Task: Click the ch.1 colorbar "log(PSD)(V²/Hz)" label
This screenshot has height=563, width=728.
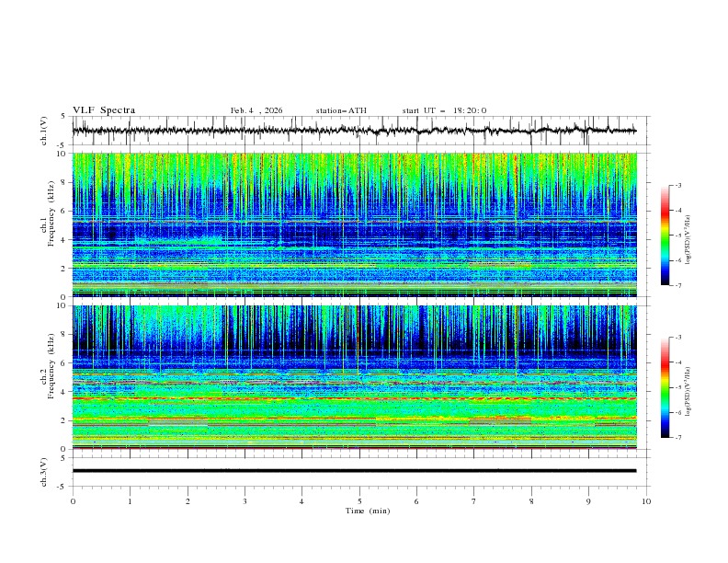Action: pos(688,240)
